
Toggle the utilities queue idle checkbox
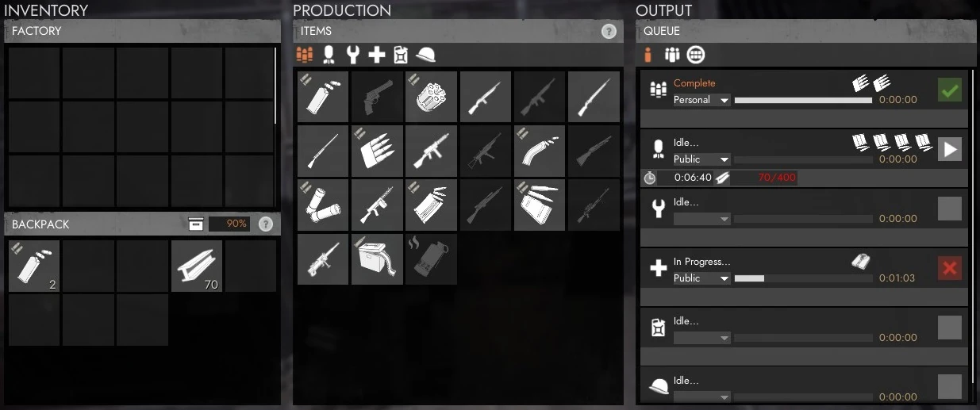(950, 209)
